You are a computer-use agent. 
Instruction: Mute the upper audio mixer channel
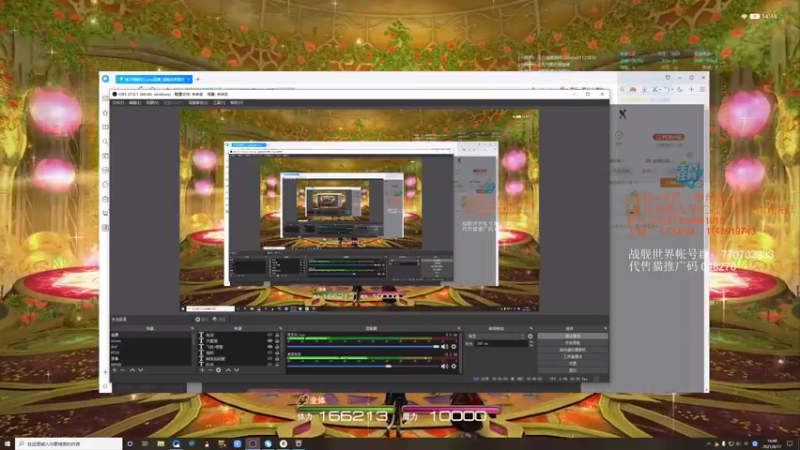tap(444, 346)
